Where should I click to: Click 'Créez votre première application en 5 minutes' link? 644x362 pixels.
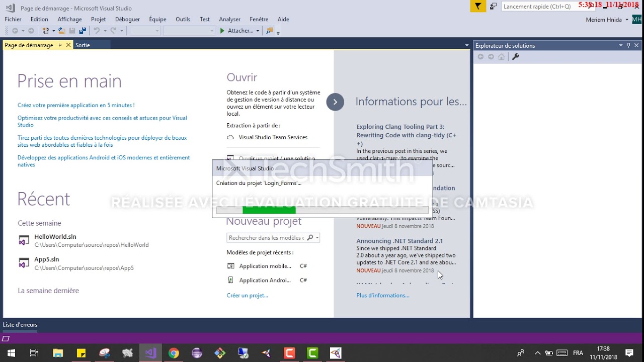coord(76,105)
